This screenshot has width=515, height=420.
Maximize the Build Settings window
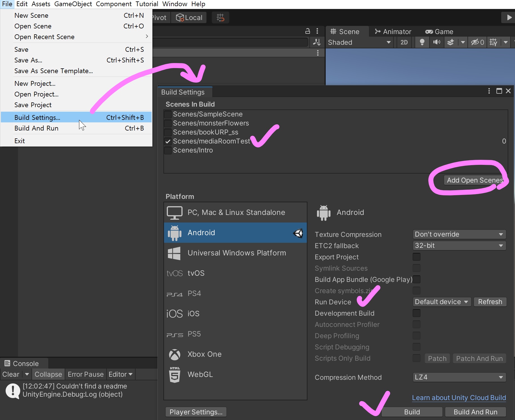(499, 91)
